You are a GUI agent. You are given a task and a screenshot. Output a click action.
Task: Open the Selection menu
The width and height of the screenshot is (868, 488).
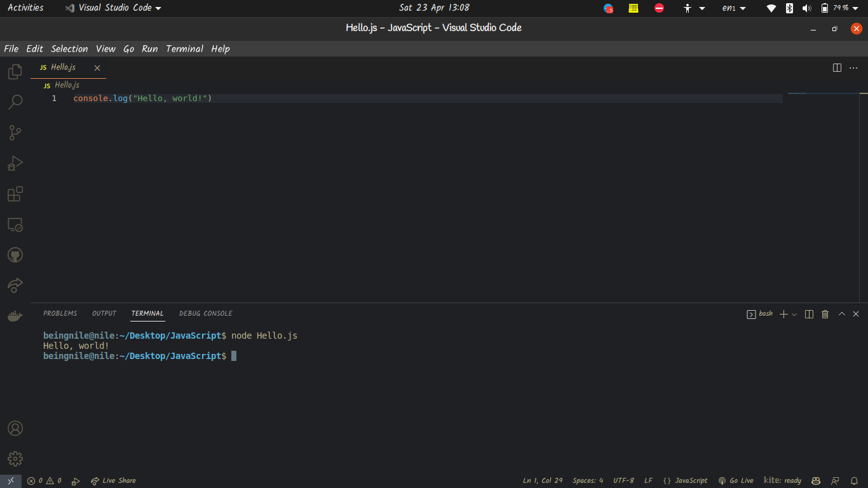(x=69, y=49)
